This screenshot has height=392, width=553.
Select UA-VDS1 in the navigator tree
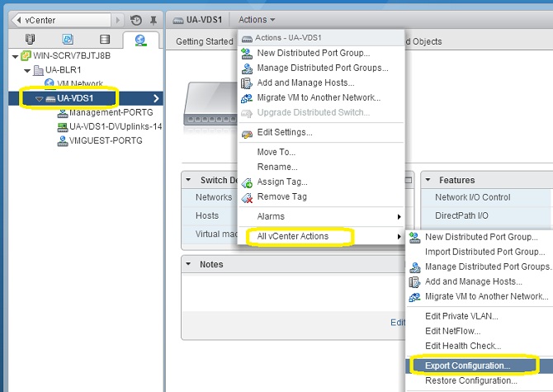75,98
